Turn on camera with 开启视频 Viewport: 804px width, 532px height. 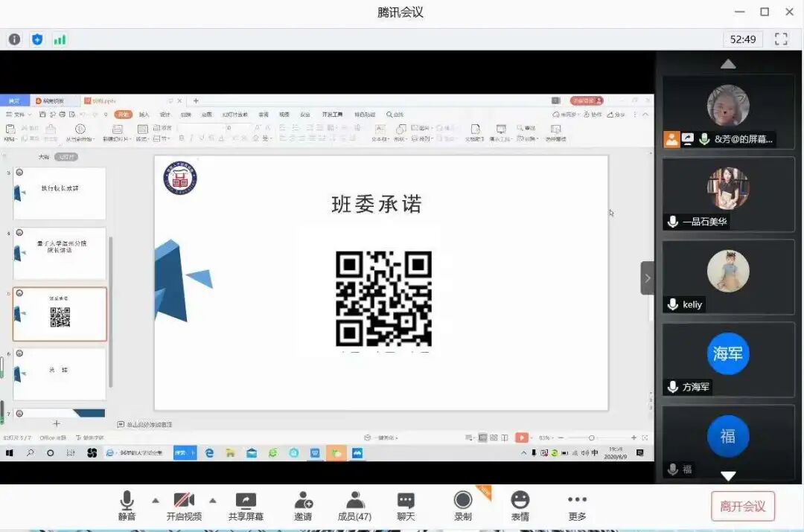point(184,505)
